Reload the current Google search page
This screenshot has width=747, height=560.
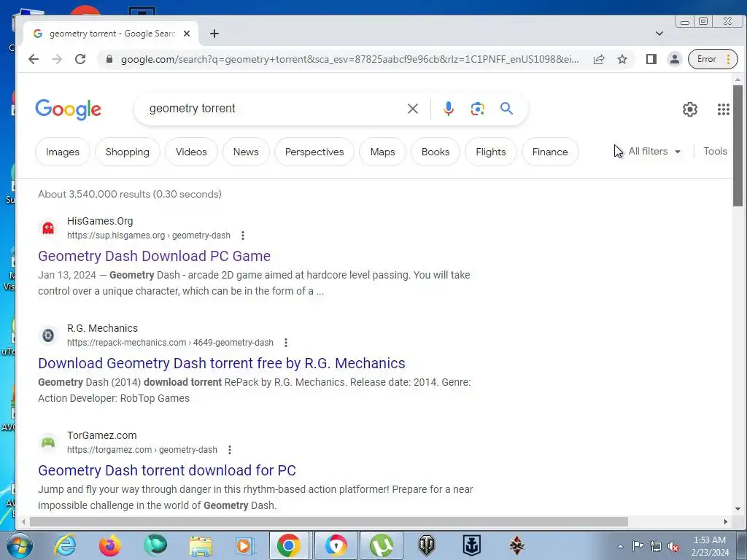80,59
